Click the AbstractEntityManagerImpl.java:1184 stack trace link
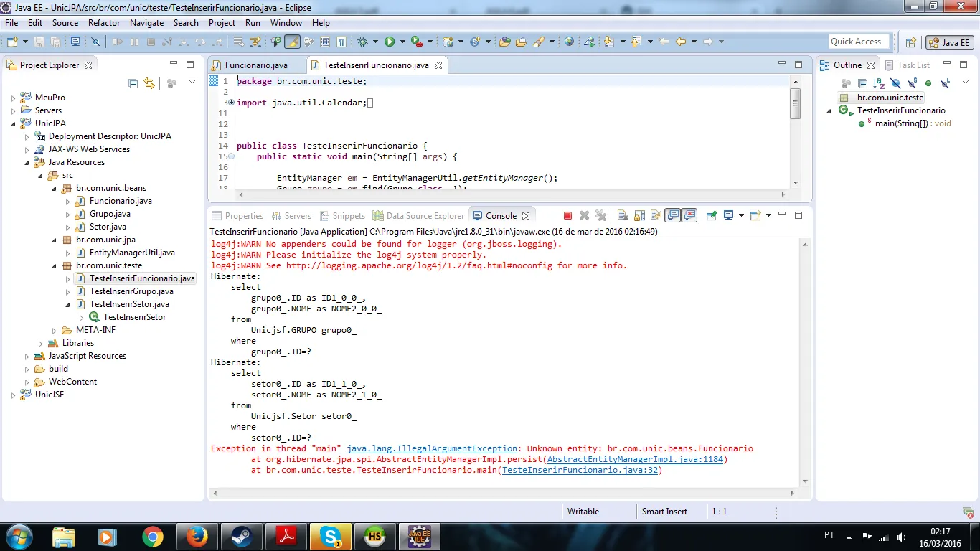980x551 pixels. point(635,459)
